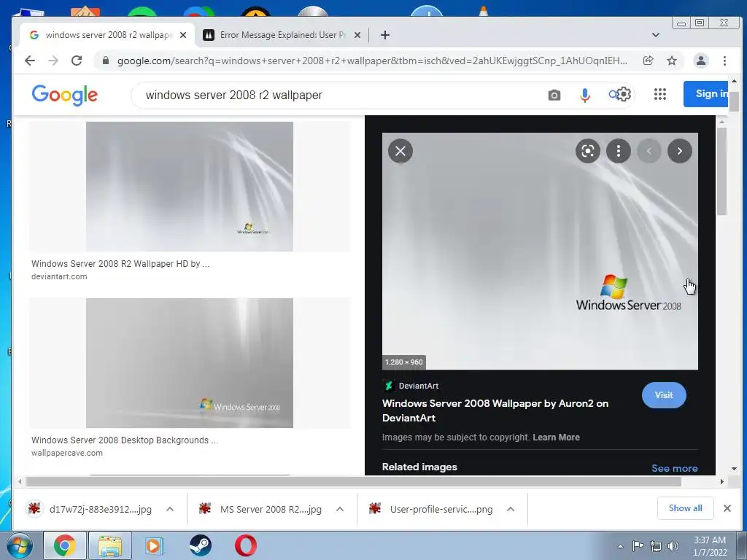Click the large preview image
Viewport: 747px width, 560px height.
pyautogui.click(x=540, y=251)
